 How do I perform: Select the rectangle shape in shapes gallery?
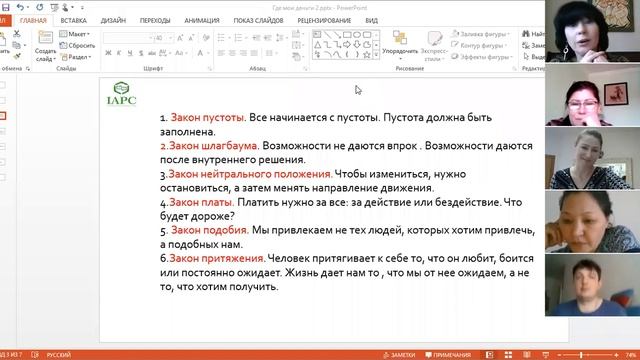point(347,35)
